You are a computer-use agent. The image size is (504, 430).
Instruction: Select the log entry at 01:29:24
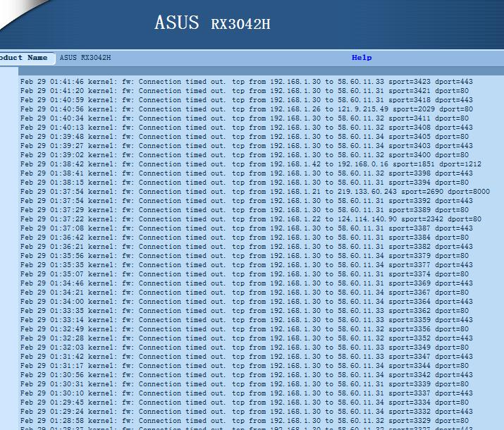(x=247, y=412)
